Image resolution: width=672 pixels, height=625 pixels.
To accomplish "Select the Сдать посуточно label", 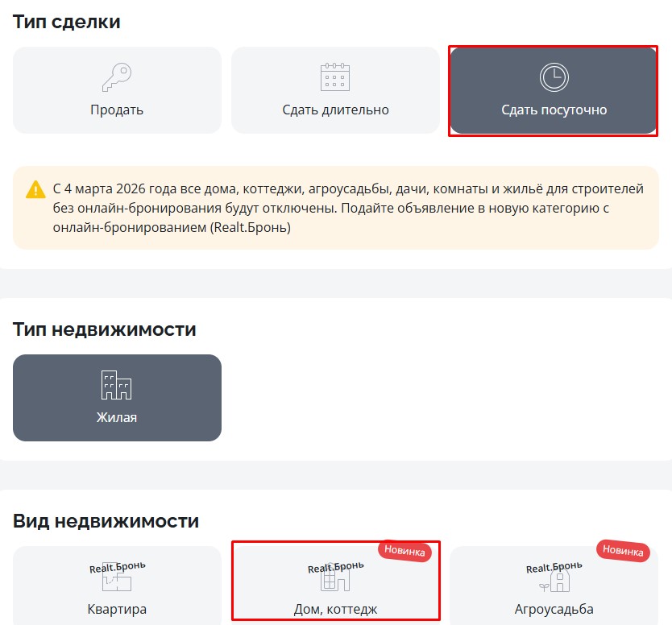I will pyautogui.click(x=554, y=110).
